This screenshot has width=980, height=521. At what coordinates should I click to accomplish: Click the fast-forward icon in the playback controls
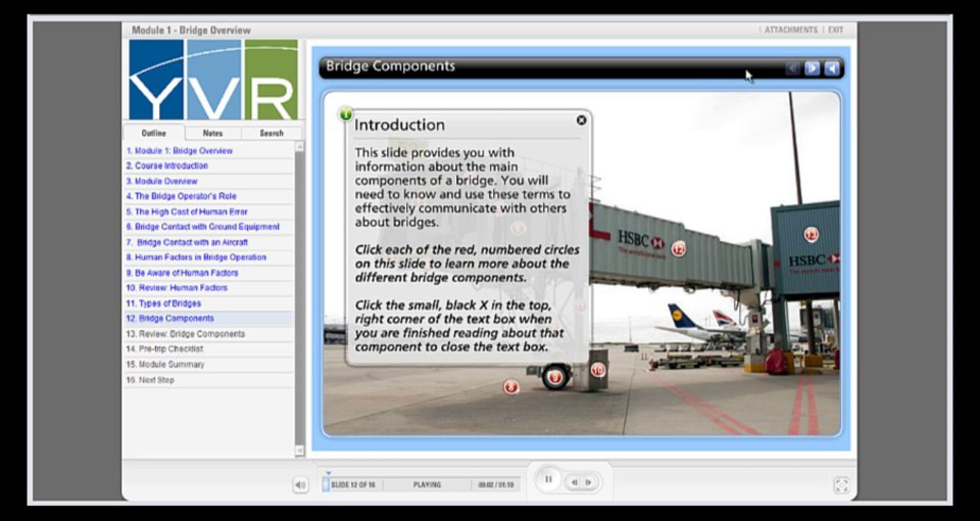point(589,482)
